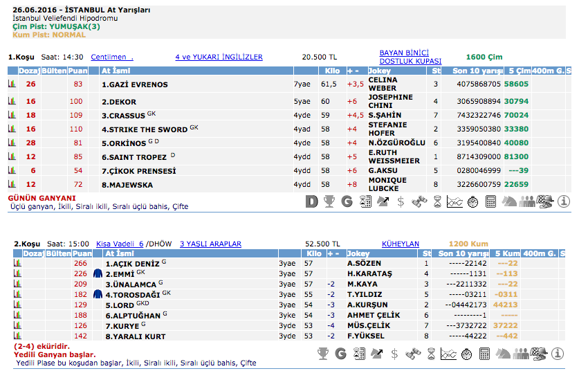Click the dollar sign icon under race 2
Screen dimensions: 588x389
tap(394, 354)
